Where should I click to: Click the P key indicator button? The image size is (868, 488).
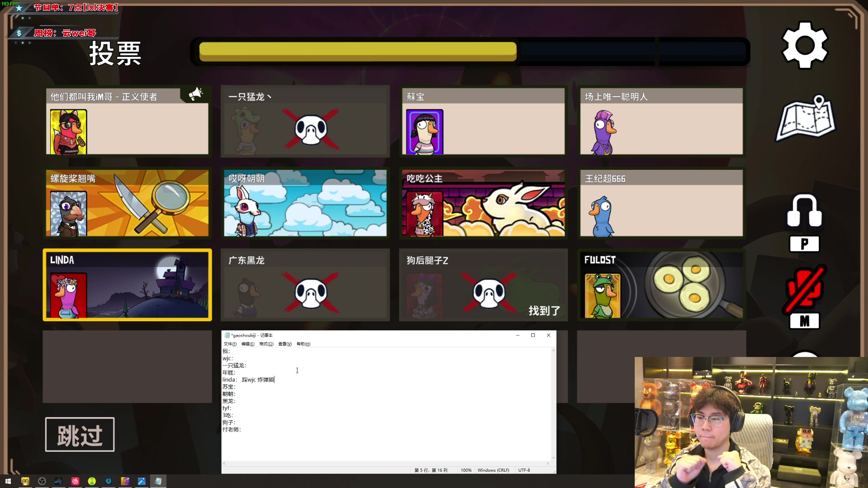[804, 244]
